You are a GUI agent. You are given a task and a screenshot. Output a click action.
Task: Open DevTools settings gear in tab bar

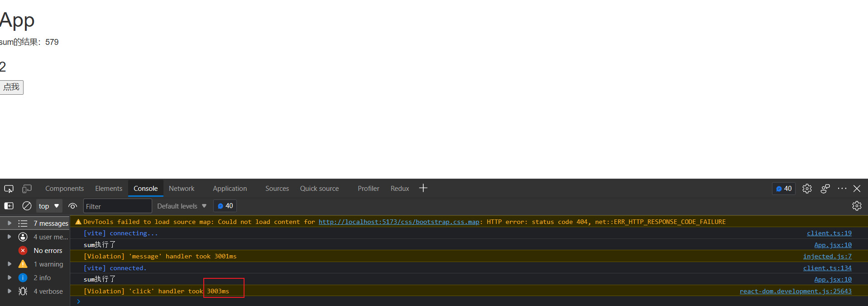(x=807, y=189)
